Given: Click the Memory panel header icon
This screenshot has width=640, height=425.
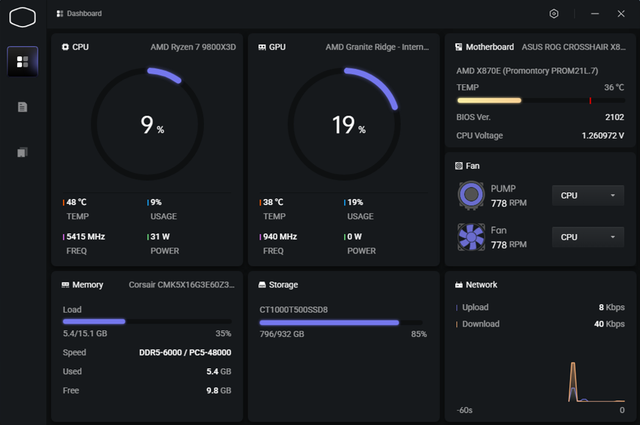Looking at the screenshot, I should click(x=65, y=285).
